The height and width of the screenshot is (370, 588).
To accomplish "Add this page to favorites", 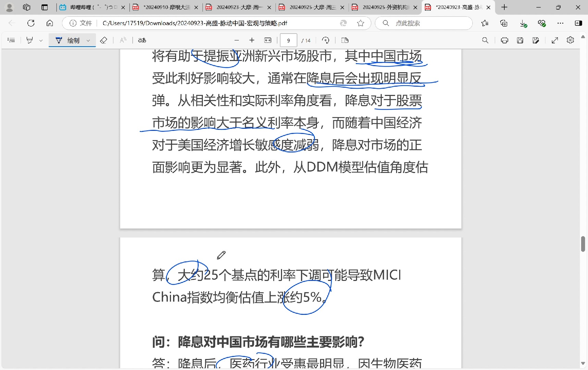I will tap(360, 23).
